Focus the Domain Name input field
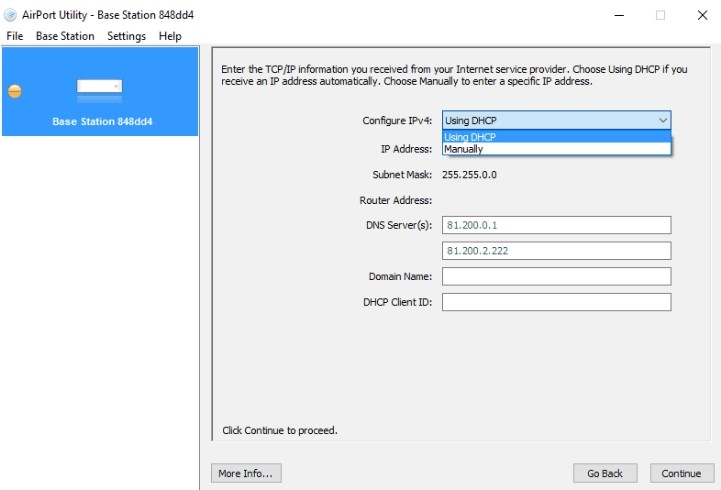Viewport: 721px width, 490px height. pos(556,277)
